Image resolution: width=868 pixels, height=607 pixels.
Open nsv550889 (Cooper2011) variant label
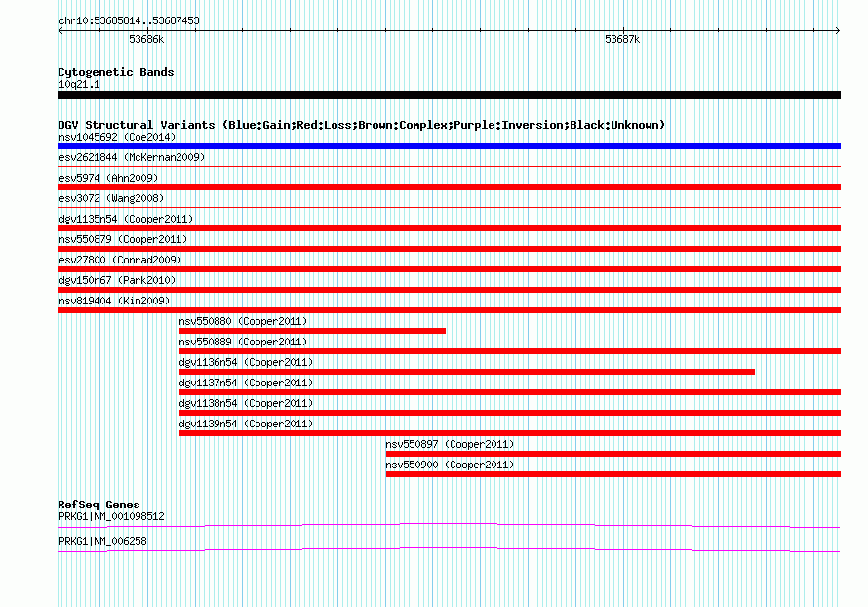(243, 342)
